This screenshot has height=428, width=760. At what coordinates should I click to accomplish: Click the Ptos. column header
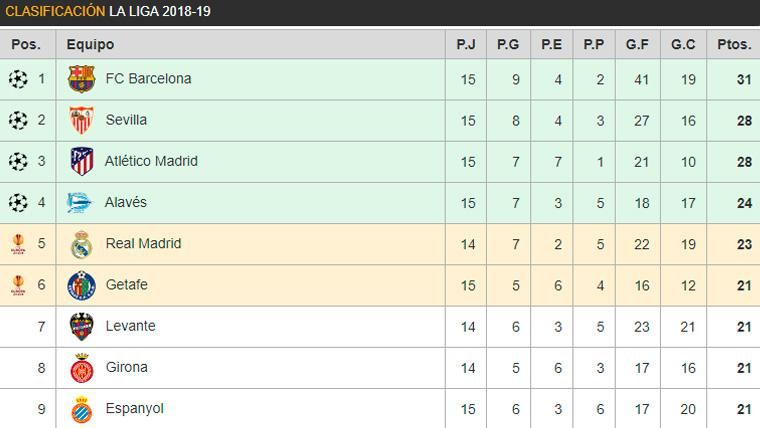[734, 44]
